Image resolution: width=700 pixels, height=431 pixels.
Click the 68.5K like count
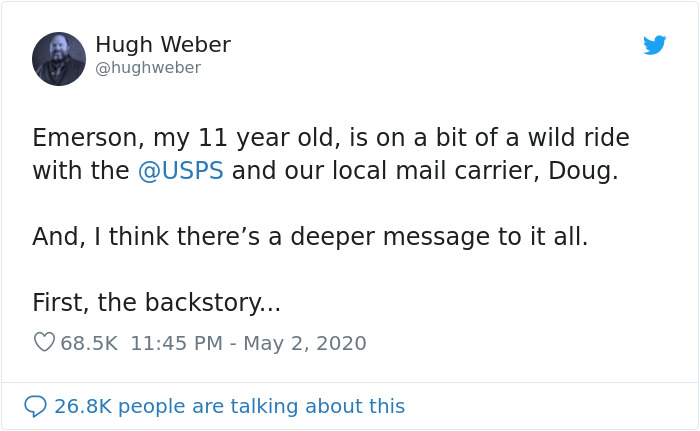(x=89, y=343)
